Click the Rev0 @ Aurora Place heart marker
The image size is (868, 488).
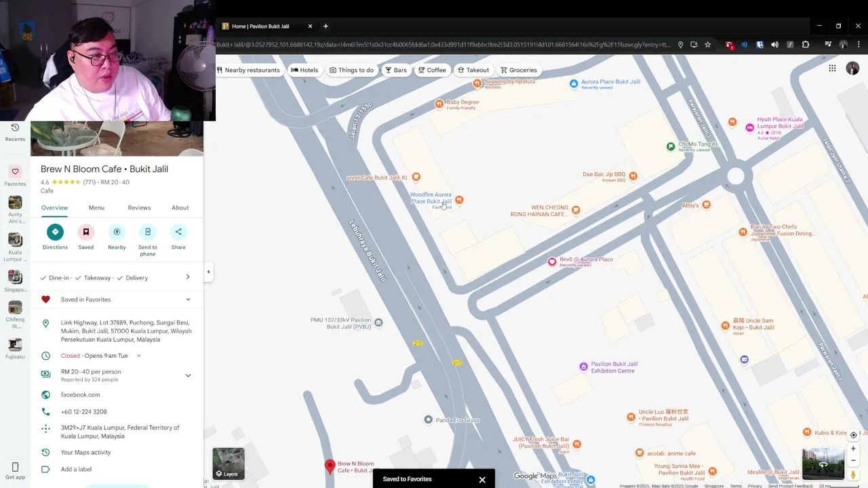point(552,262)
